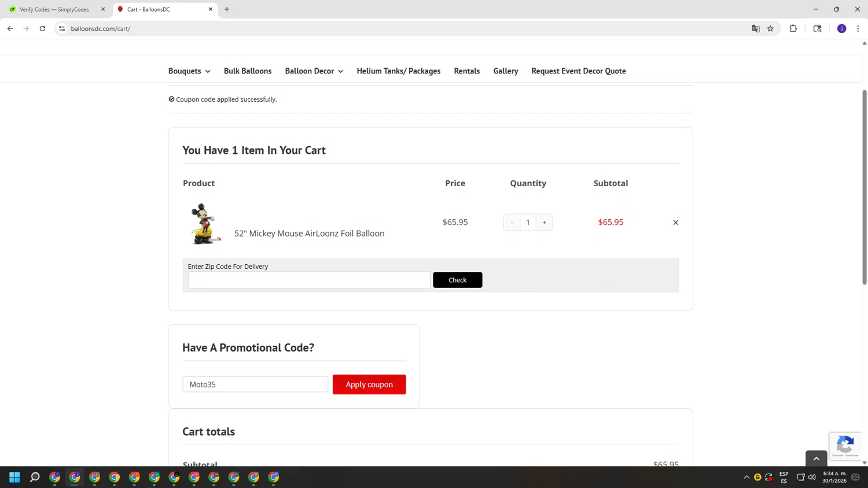This screenshot has height=488, width=868.
Task: Open the Gallery page
Action: pos(505,71)
